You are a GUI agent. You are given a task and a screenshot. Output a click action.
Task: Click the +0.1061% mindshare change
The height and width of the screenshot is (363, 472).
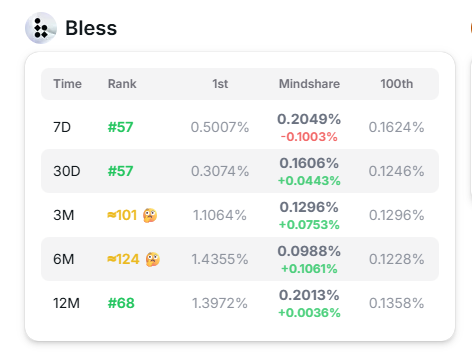309,269
